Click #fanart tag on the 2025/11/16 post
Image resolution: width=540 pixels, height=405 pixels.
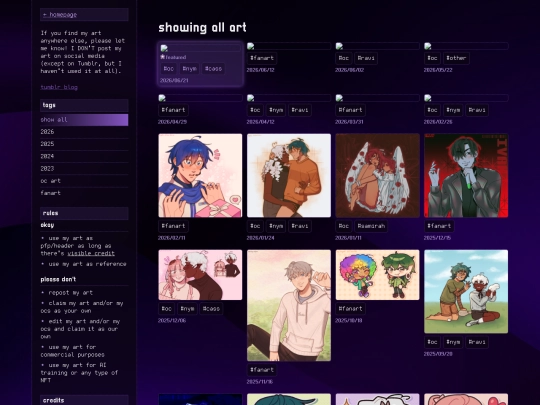coord(262,370)
